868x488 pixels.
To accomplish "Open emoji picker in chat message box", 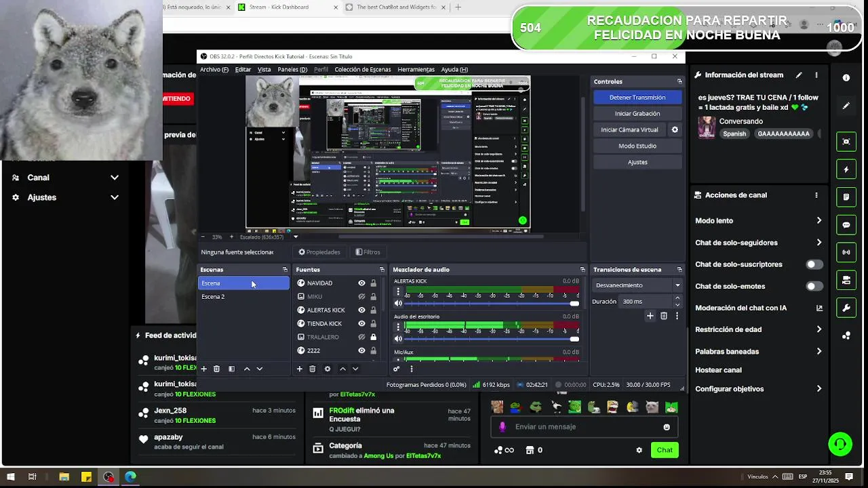I will click(667, 427).
